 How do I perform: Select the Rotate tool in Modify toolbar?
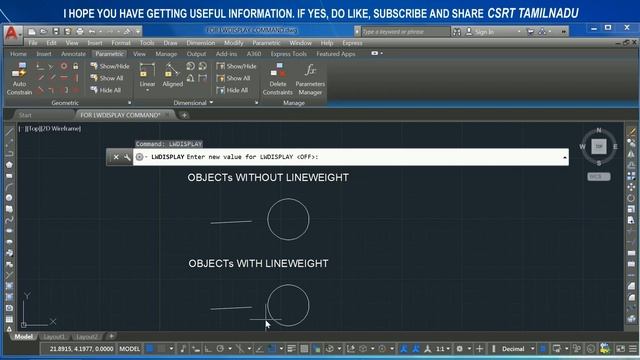pyautogui.click(x=631, y=198)
